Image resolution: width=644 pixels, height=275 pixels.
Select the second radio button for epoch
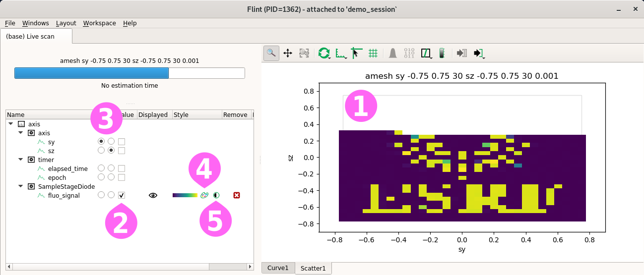tap(111, 177)
